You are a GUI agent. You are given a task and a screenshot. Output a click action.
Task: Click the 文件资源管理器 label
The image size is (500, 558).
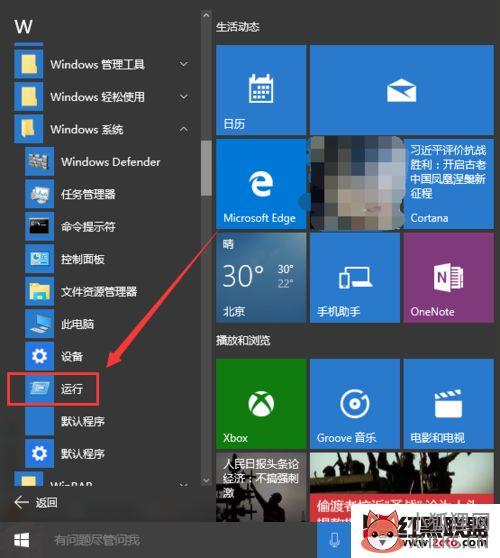(x=99, y=292)
